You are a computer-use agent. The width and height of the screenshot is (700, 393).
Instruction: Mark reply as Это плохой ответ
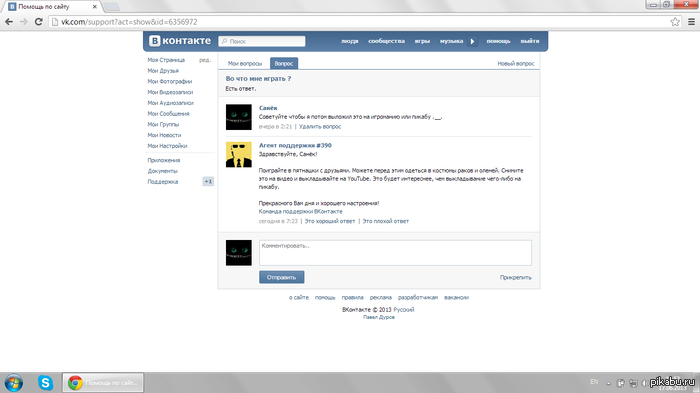386,221
